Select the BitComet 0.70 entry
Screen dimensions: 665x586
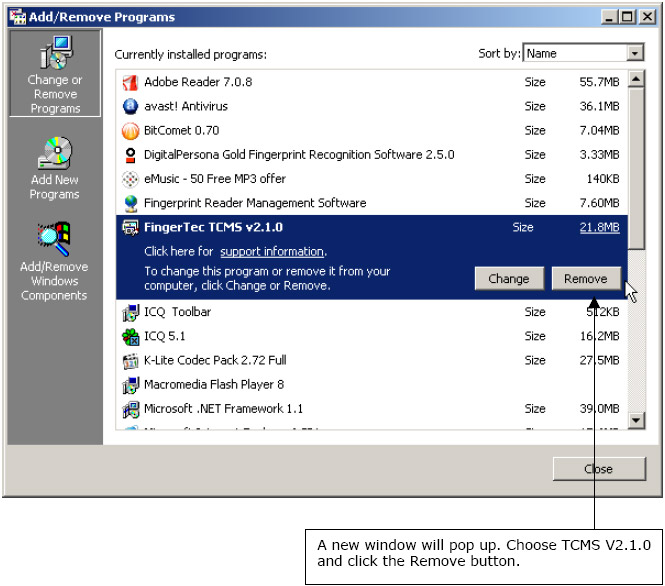click(372, 130)
